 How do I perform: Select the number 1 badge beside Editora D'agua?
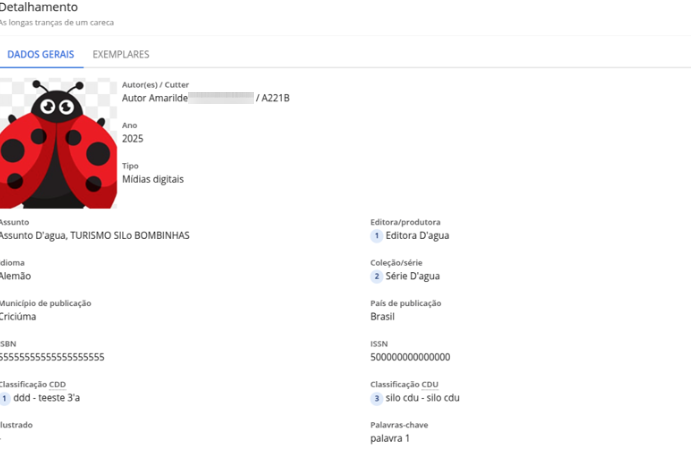[x=376, y=236]
